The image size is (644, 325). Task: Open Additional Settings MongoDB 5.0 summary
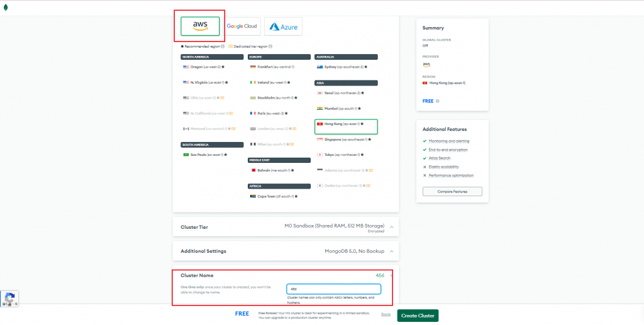(355, 251)
